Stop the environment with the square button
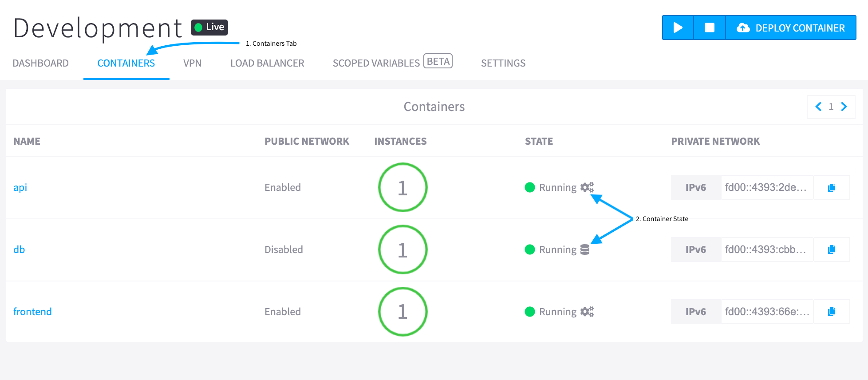 (x=710, y=28)
